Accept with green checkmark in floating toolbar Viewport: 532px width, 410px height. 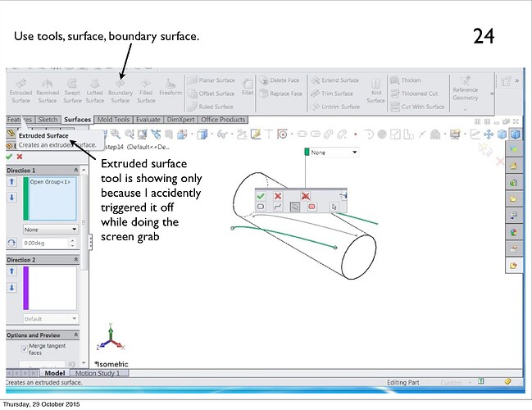(x=261, y=196)
